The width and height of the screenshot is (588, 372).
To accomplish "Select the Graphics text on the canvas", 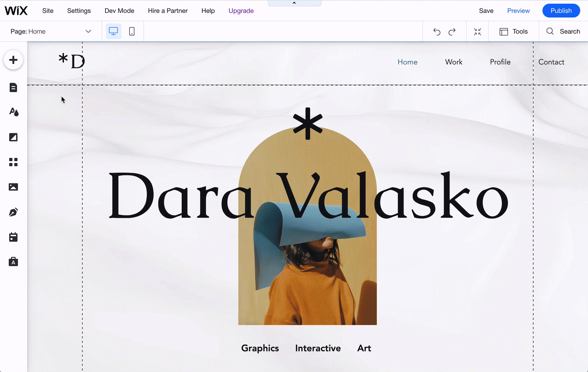I will 260,349.
